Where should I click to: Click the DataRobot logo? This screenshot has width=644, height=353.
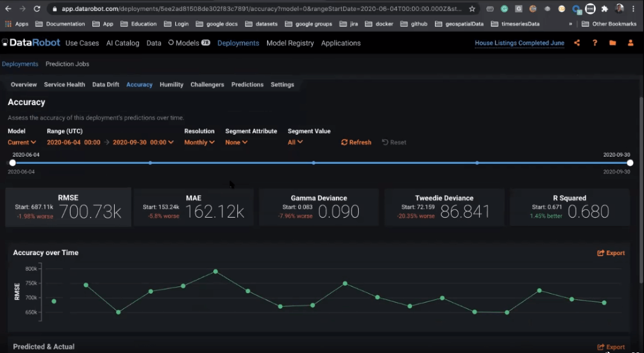[x=33, y=43]
